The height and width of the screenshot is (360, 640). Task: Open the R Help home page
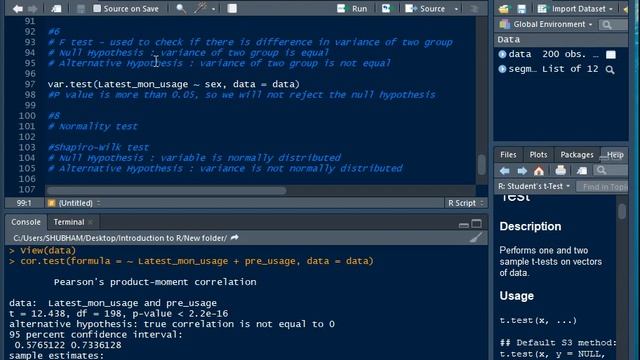[x=539, y=171]
